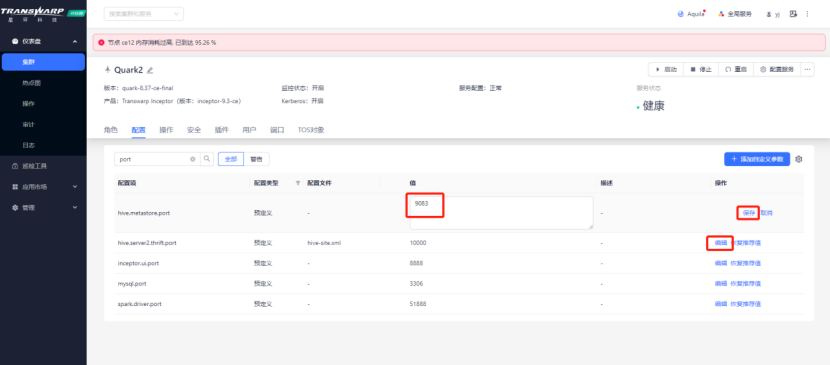Click 保存 for hive.metastore.port
Viewport: 830px width, 365px height.
coord(748,213)
